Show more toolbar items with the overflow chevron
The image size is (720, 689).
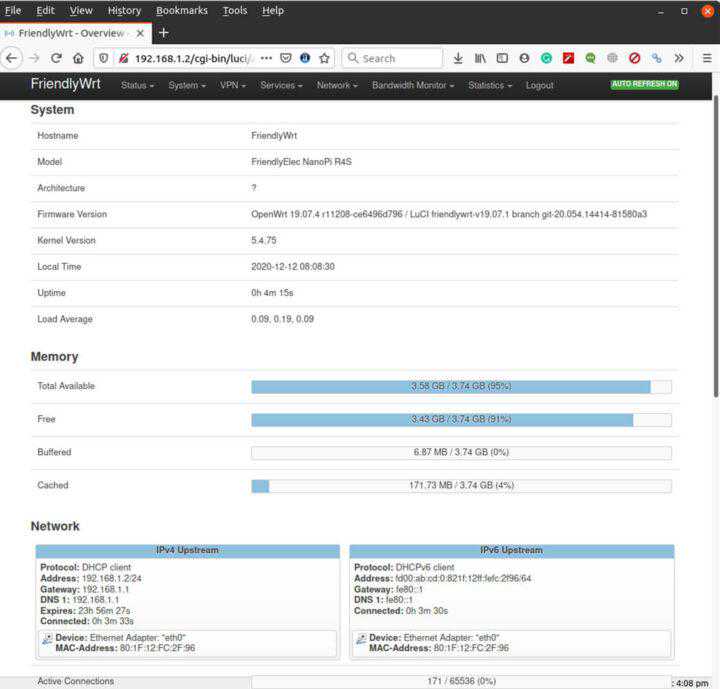[x=679, y=58]
